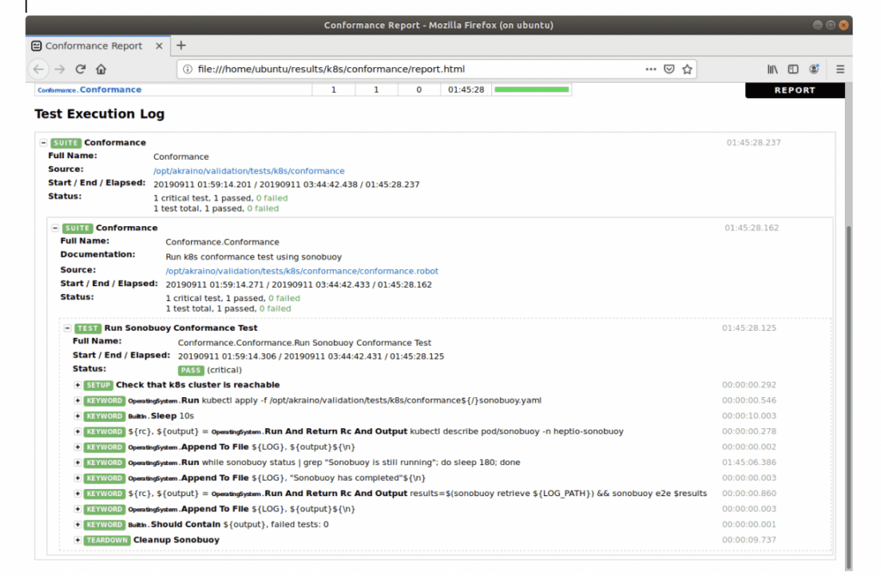Click the Firefox back navigation arrow
Image resolution: width=881 pixels, height=588 pixels.
pos(39,69)
